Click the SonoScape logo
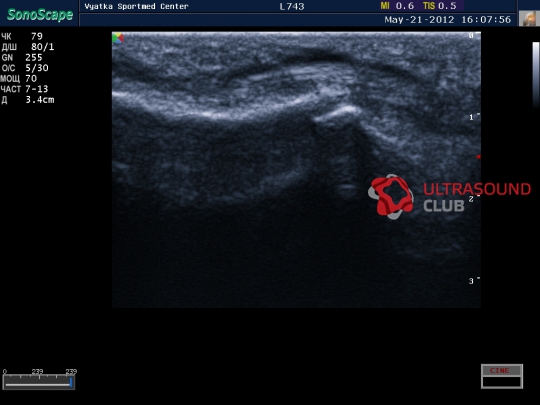Screen dimensions: 540x405 [40, 15]
